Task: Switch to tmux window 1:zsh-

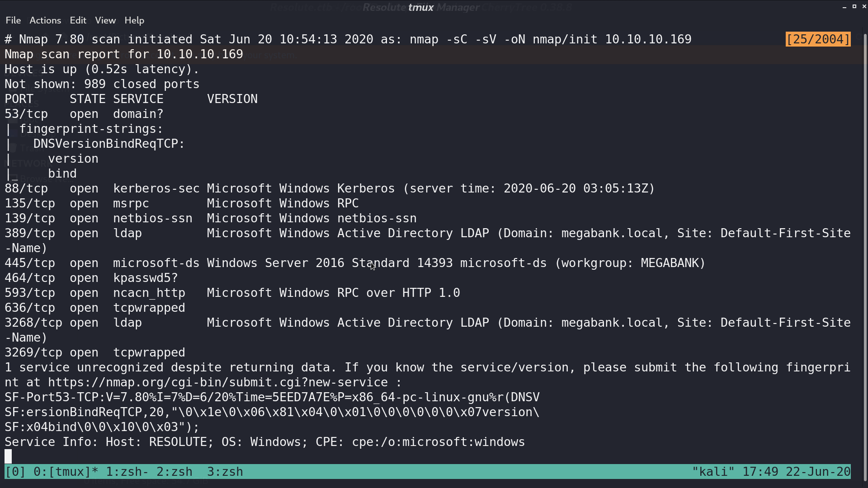Action: (127, 472)
